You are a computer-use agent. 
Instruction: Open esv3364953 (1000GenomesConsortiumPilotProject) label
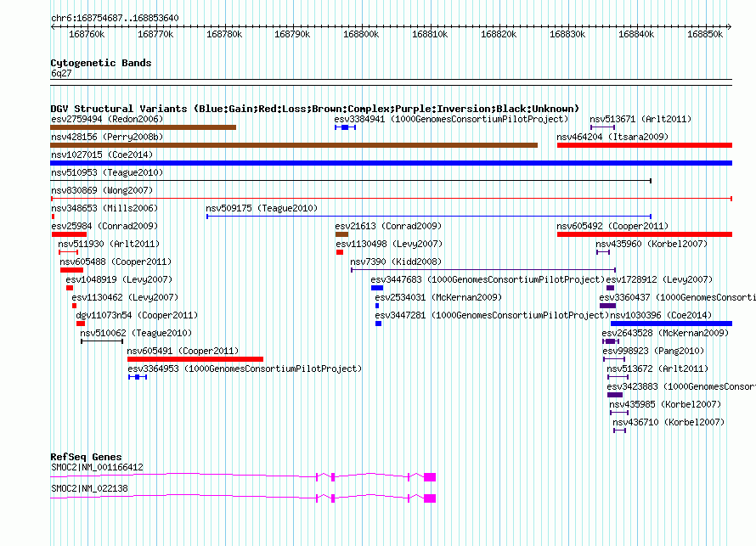click(x=245, y=369)
